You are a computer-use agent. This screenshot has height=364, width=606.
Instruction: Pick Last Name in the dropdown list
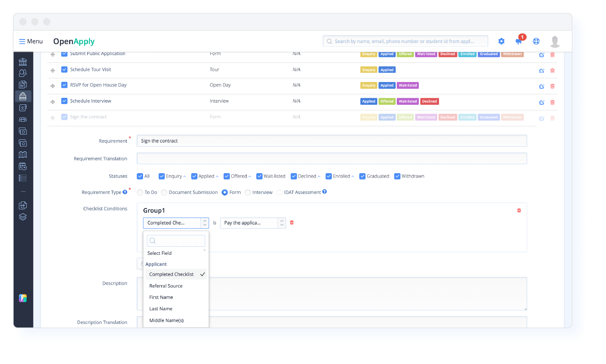click(x=161, y=309)
